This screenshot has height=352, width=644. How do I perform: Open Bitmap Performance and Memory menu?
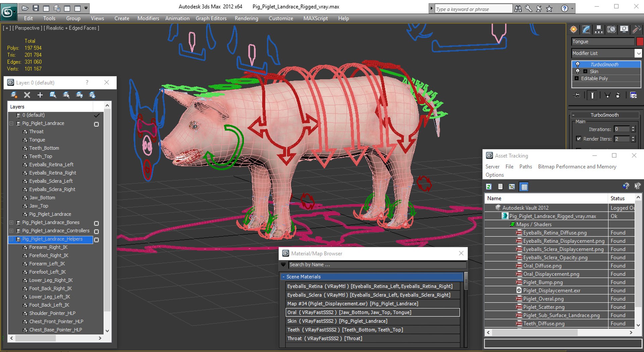click(x=577, y=167)
